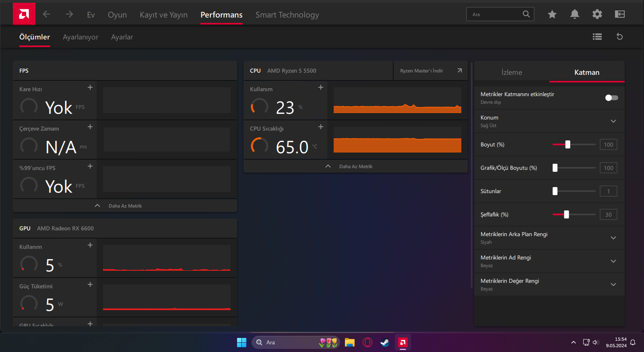
Task: Click the AMD logo icon
Action: 24,14
